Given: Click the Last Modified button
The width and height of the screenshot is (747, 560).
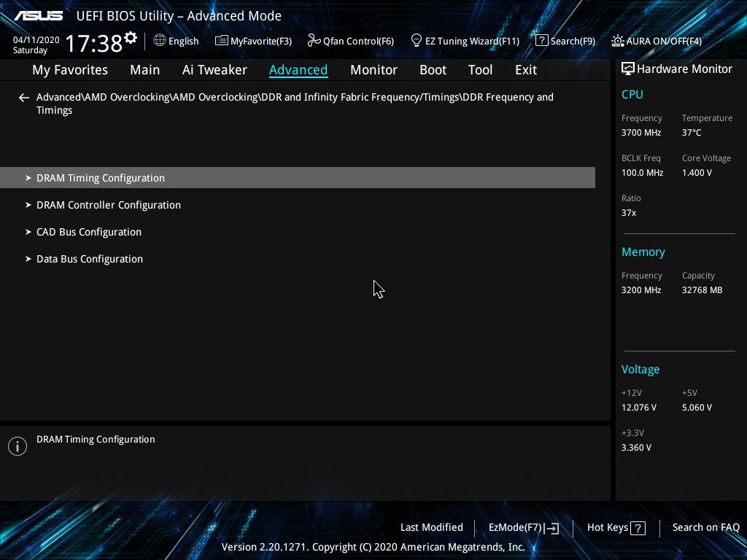Looking at the screenshot, I should point(432,527).
